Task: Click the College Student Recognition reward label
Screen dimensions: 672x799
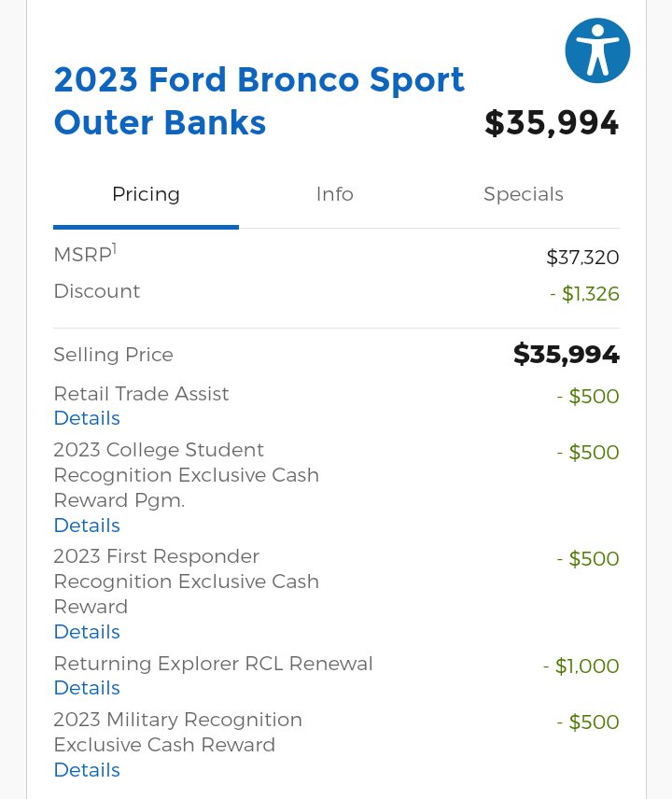Action: click(186, 475)
